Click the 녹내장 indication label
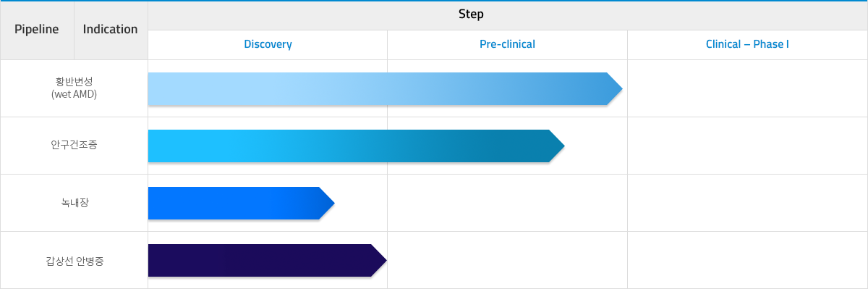Screen dimensions: 868x289 [x=75, y=202]
